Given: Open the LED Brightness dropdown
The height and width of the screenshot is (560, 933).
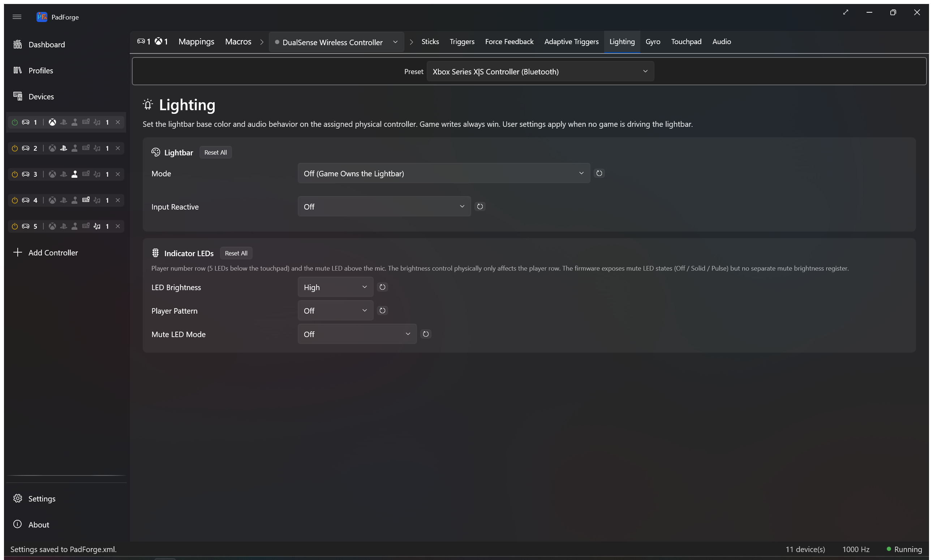Looking at the screenshot, I should click(x=335, y=287).
